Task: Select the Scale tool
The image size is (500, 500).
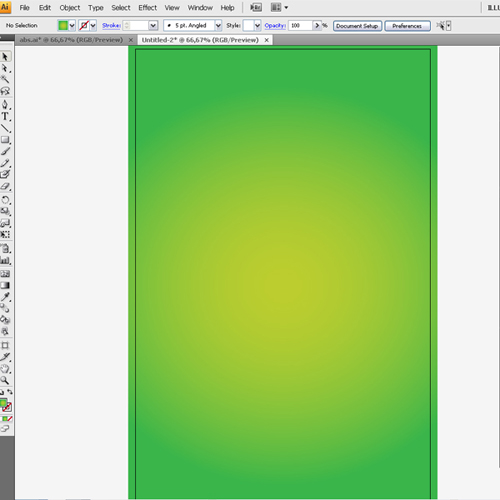Action: pyautogui.click(x=5, y=211)
